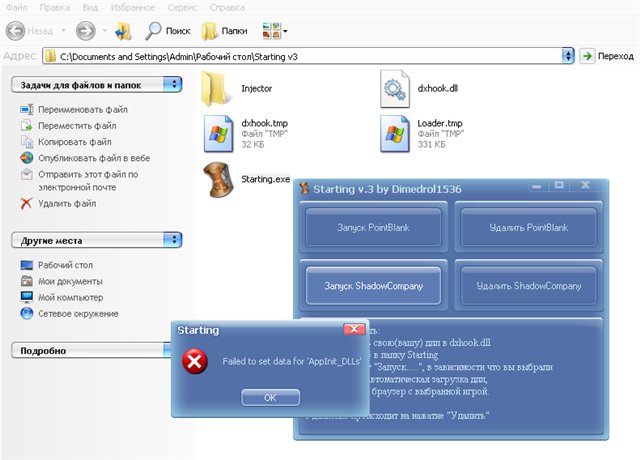Click the red error icon in dialog
Viewport: 640px width, 460px height.
pyautogui.click(x=195, y=361)
